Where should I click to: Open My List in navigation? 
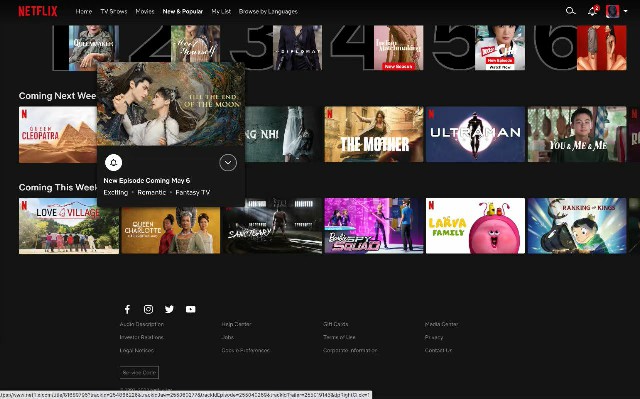point(221,11)
